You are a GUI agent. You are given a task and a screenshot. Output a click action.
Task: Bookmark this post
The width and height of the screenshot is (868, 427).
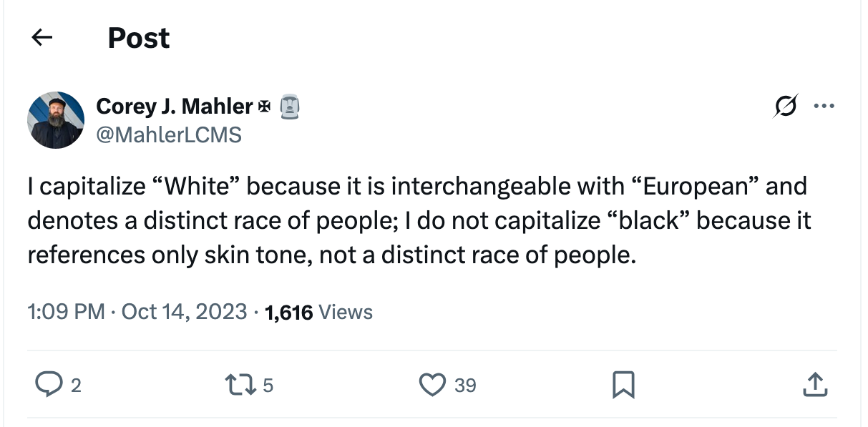(623, 386)
